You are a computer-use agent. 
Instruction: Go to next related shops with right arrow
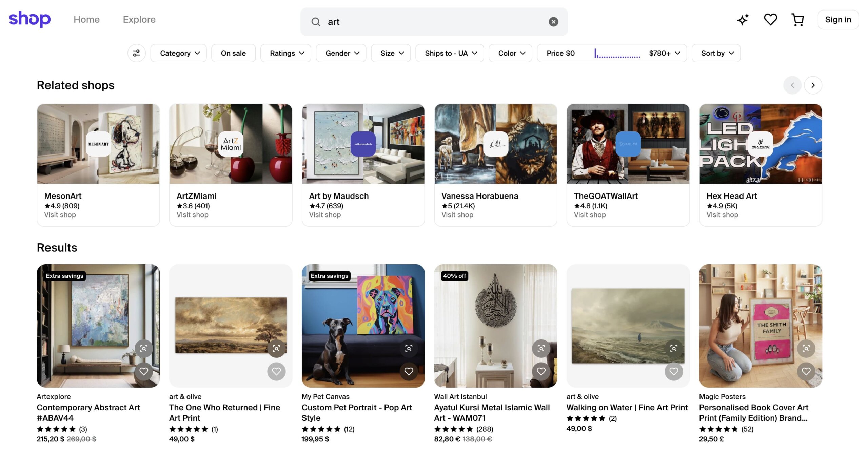point(813,85)
